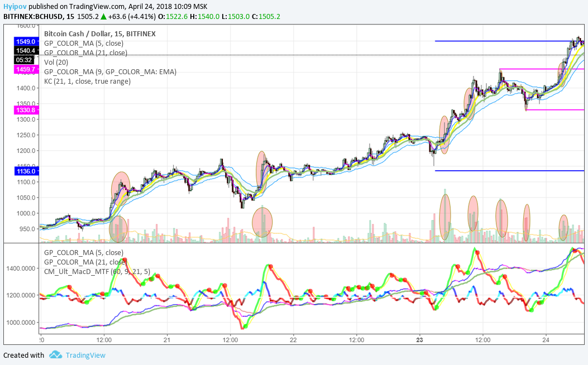Click the 1000.0 price axis label
This screenshot has height=365, width=588.
point(26,213)
